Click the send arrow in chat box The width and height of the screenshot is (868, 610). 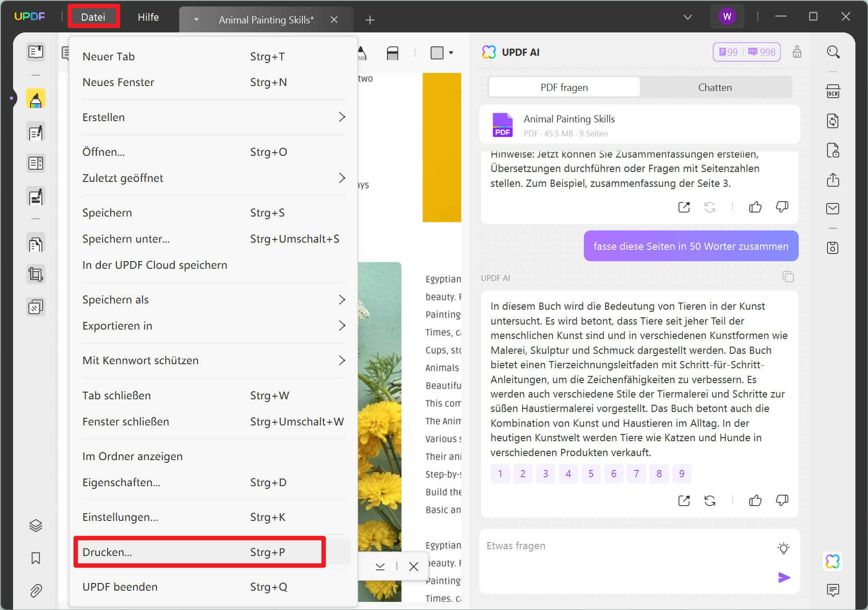(783, 577)
